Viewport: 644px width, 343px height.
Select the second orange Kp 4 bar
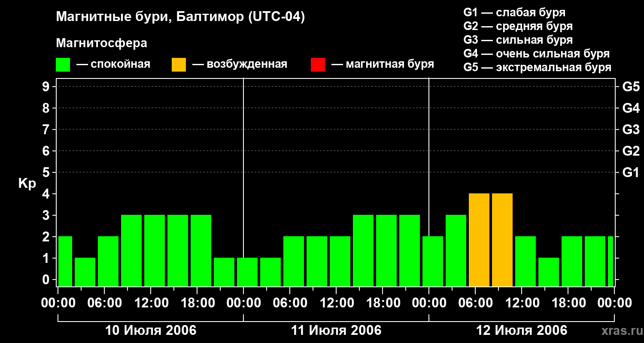click(x=502, y=240)
